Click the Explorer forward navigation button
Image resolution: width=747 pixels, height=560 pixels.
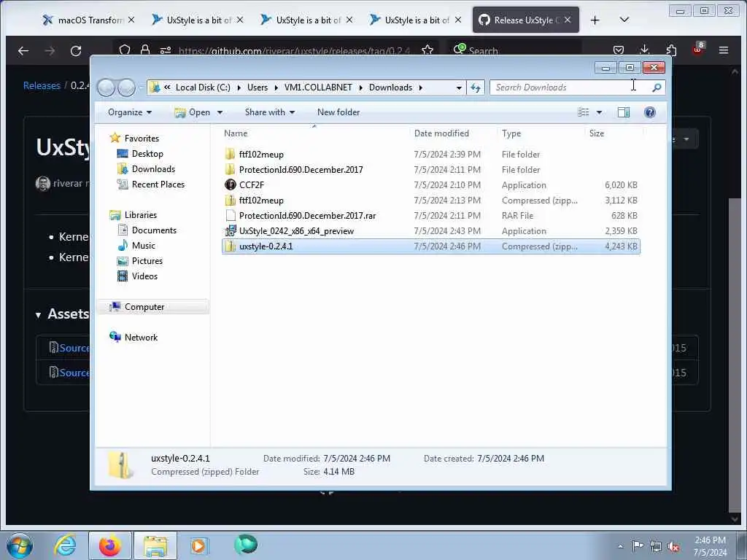point(127,87)
